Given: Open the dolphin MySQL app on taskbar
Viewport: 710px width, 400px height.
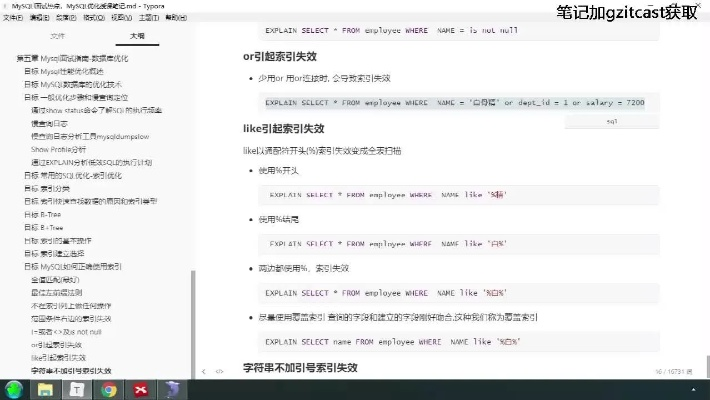Looking at the screenshot, I should click(173, 390).
